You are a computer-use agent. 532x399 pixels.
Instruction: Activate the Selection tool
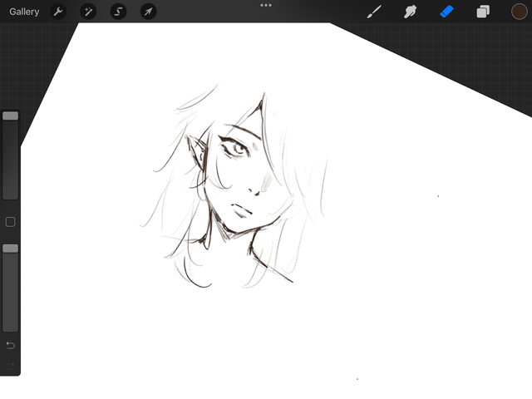point(118,12)
